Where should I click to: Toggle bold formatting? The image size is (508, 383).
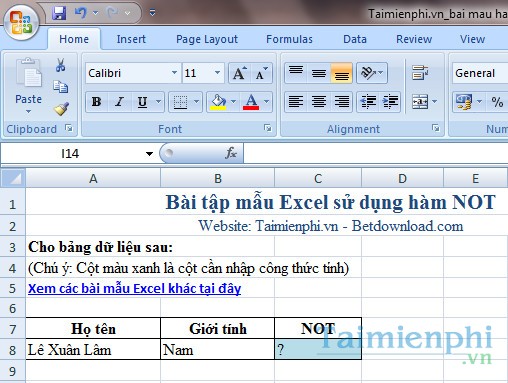coord(96,102)
